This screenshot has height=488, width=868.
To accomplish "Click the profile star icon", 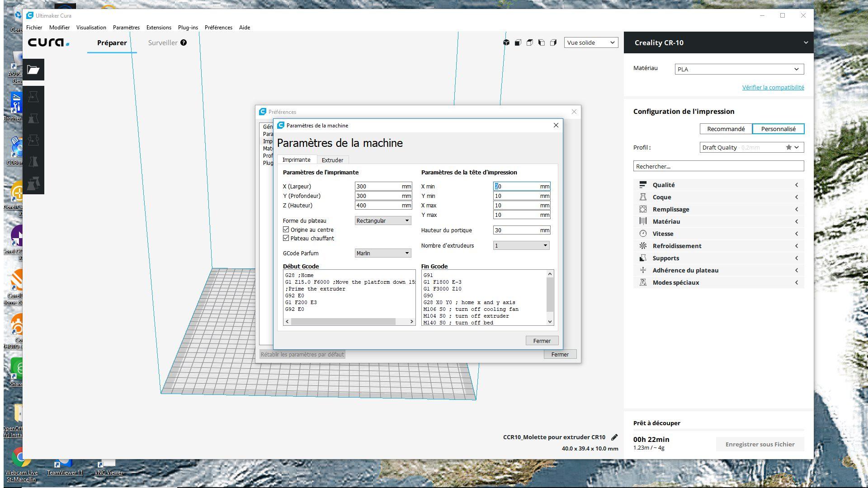I will pyautogui.click(x=788, y=147).
